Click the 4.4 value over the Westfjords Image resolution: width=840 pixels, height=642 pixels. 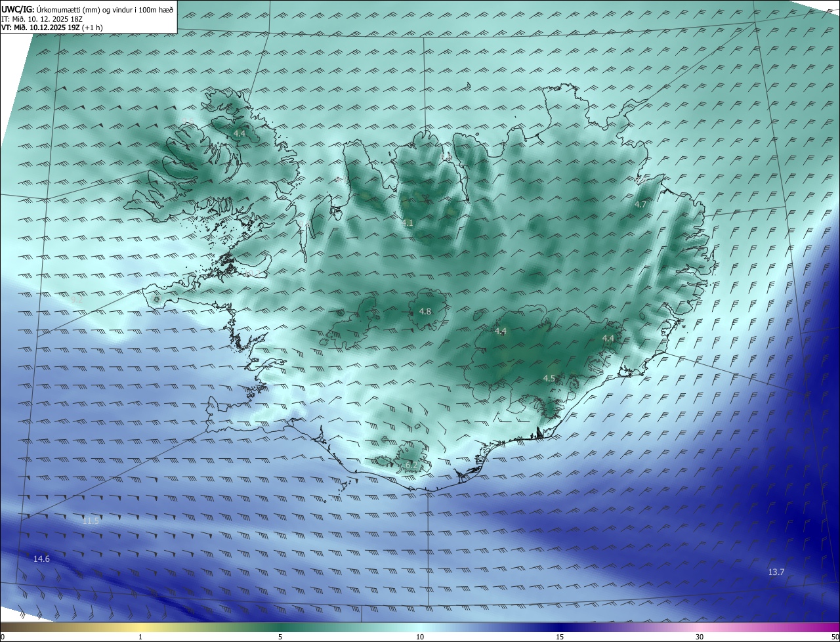240,134
